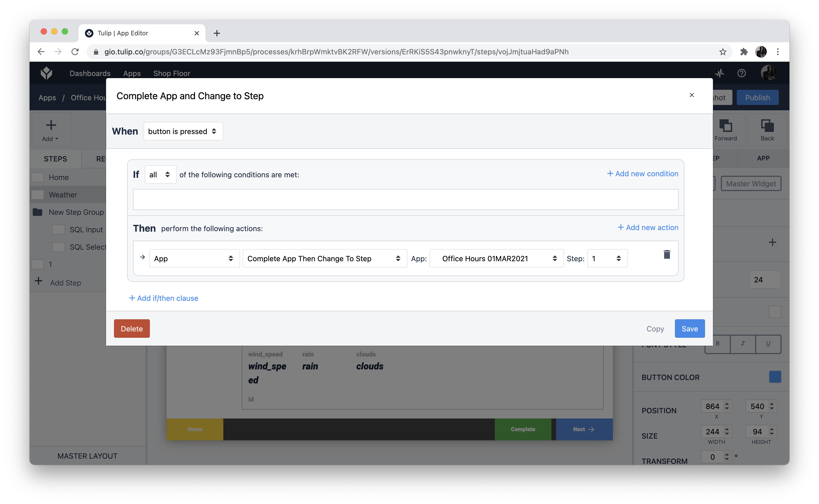Image resolution: width=819 pixels, height=504 pixels.
Task: Toggle underline font style button
Action: pos(768,344)
